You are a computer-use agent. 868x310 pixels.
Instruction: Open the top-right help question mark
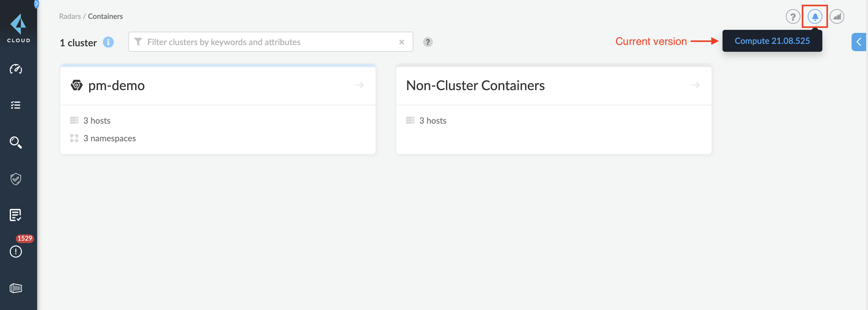coord(793,16)
